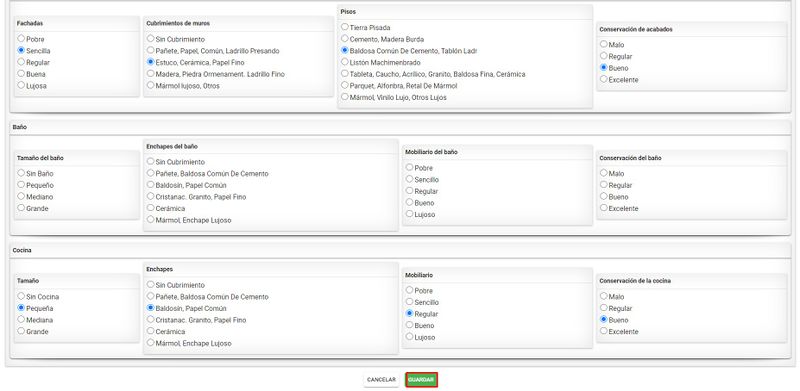Set Mobiliario del baño to Regular
The image size is (800, 391).
(x=409, y=191)
